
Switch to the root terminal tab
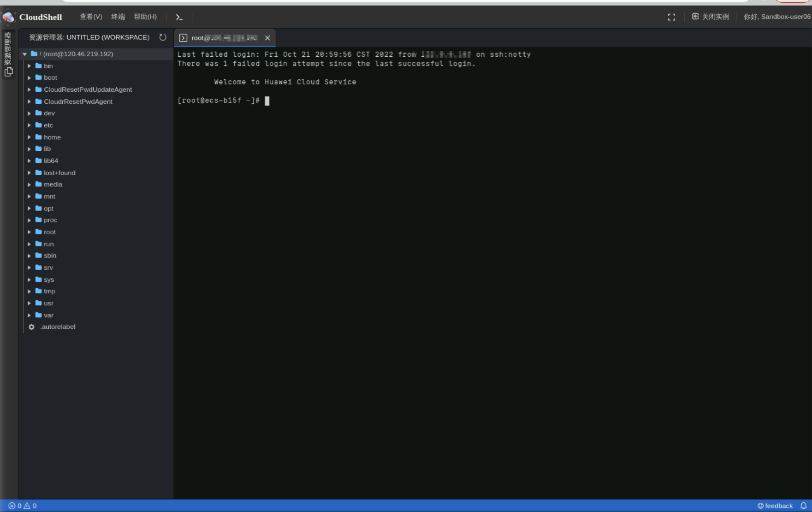pyautogui.click(x=225, y=38)
